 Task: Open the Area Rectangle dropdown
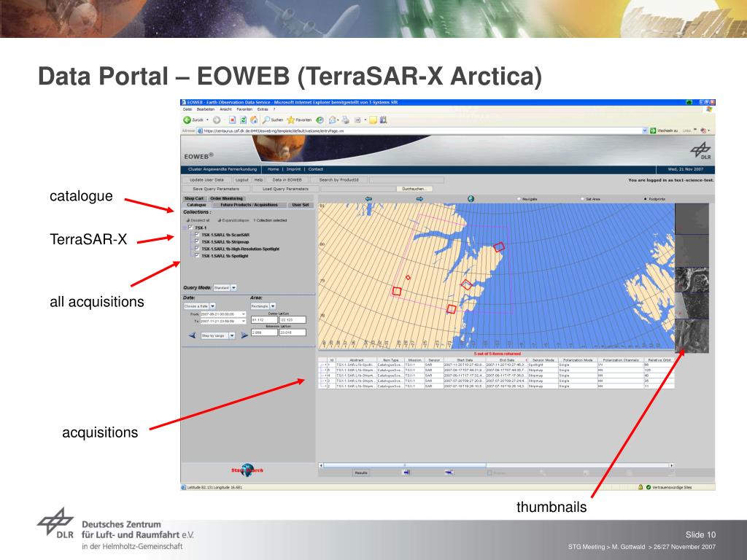(x=273, y=306)
